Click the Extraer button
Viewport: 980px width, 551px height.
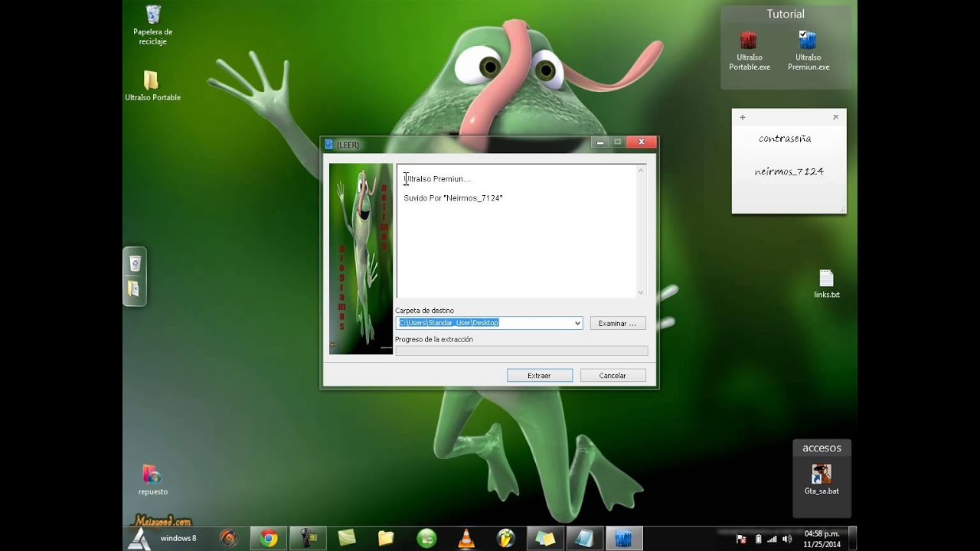539,376
